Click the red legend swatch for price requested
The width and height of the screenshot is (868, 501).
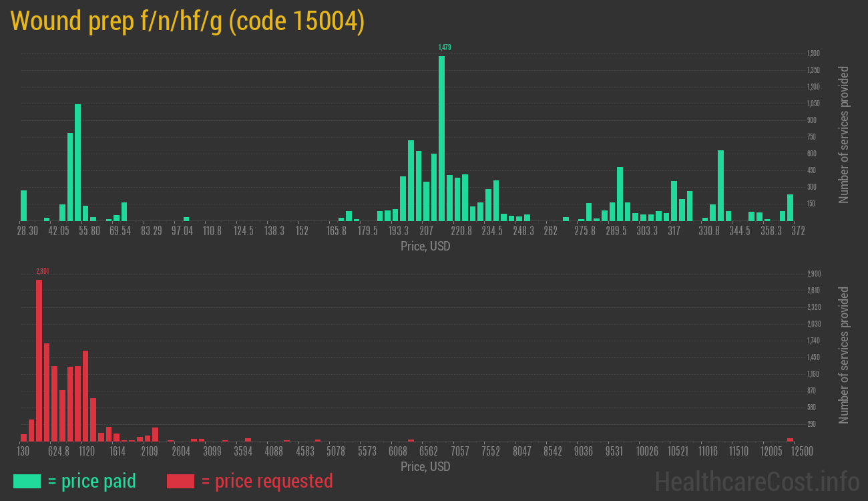[x=179, y=481]
